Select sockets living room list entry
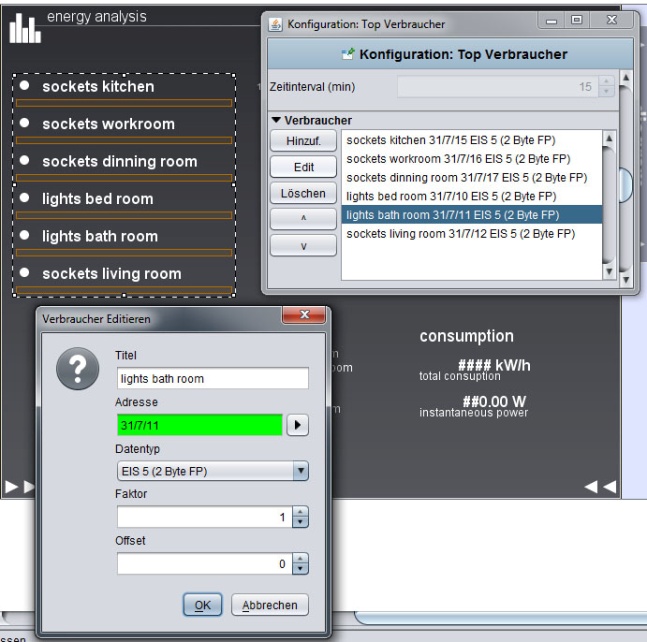Viewport: 647px width, 642px height. tap(460, 233)
